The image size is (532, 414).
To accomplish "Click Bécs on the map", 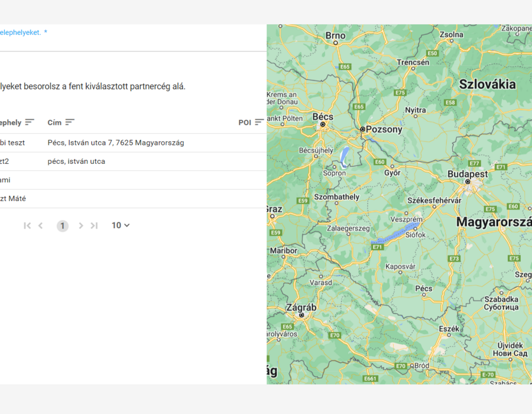I will [x=323, y=124].
